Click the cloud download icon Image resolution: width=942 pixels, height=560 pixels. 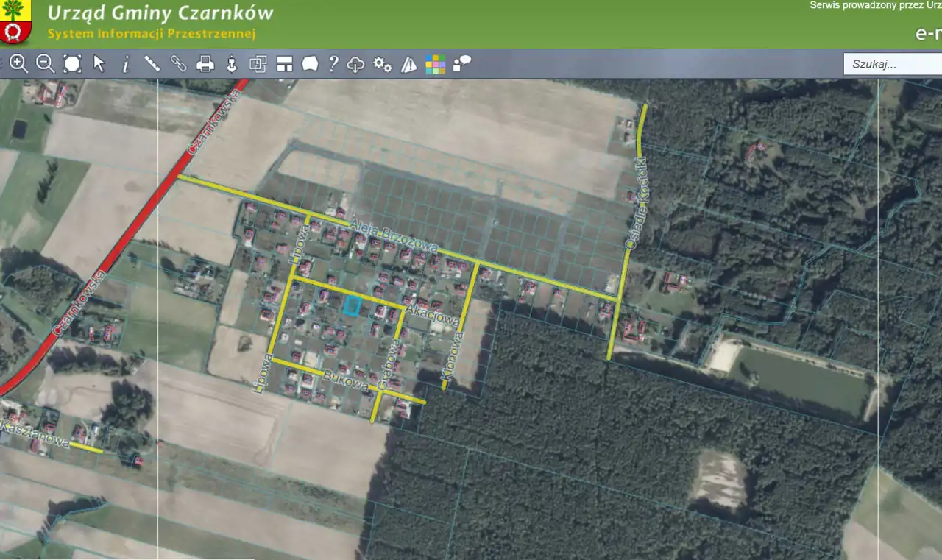point(356,65)
